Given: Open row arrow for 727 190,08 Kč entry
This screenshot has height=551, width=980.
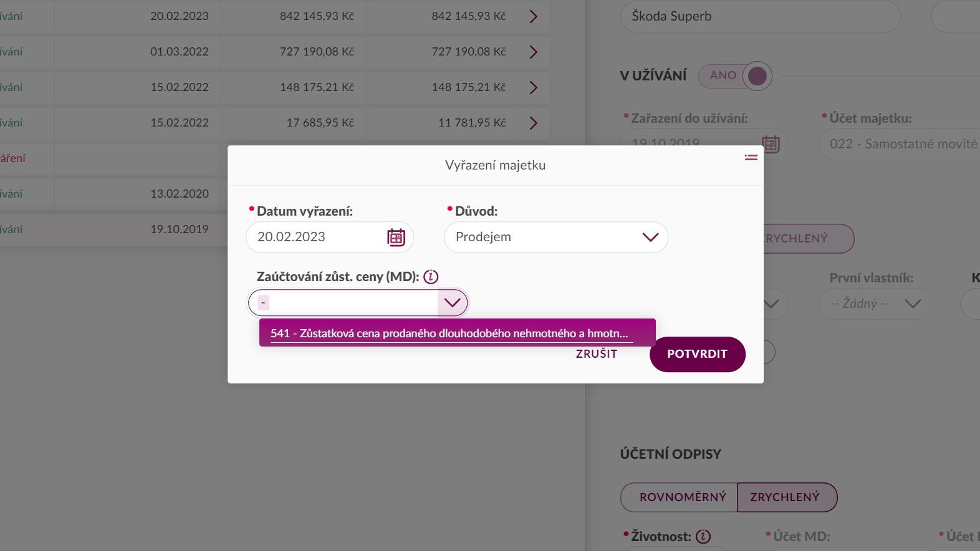Looking at the screenshot, I should tap(533, 52).
